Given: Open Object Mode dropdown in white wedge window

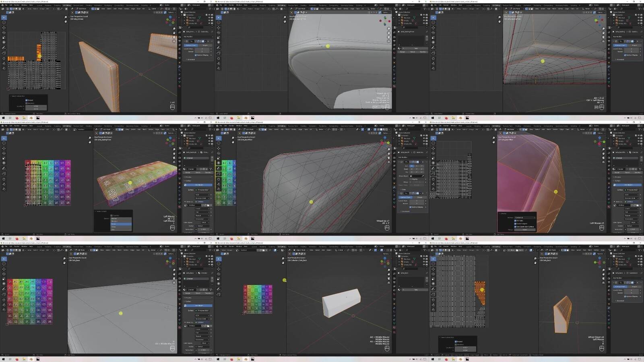Looking at the screenshot, I should pos(300,250).
